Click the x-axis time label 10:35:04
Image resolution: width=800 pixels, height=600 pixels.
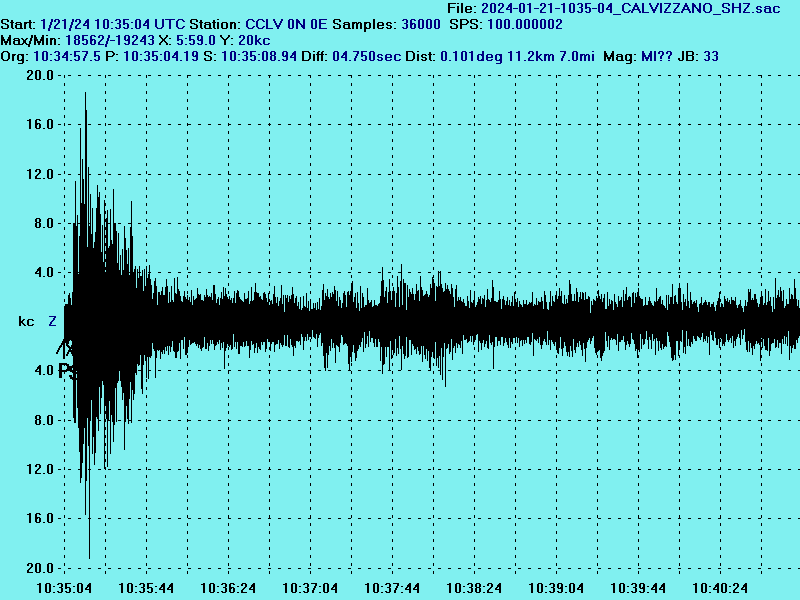pyautogui.click(x=64, y=588)
